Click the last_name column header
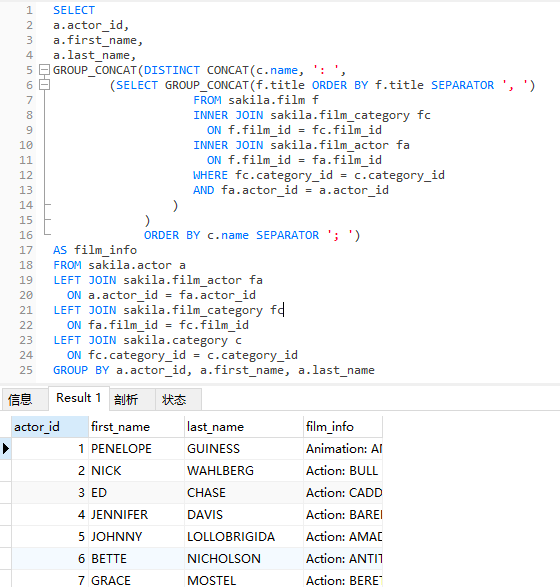Viewport: 560px width, 587px height. pos(244,427)
